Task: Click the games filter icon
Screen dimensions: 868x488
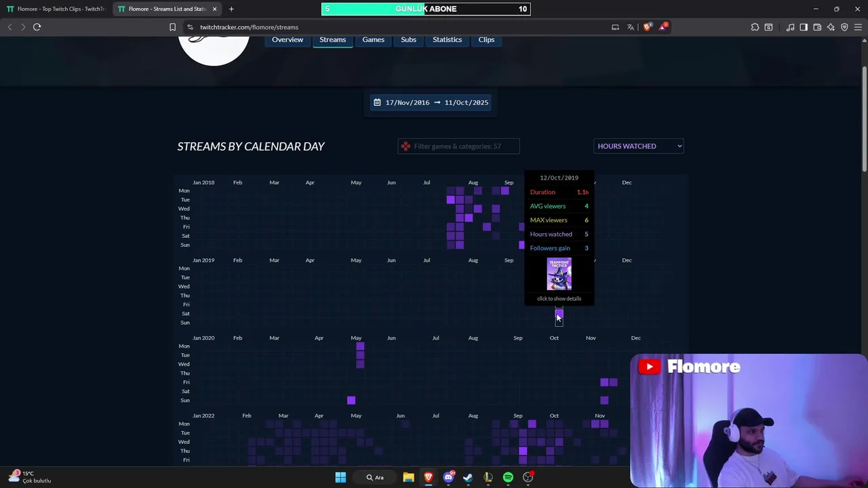Action: 406,146
